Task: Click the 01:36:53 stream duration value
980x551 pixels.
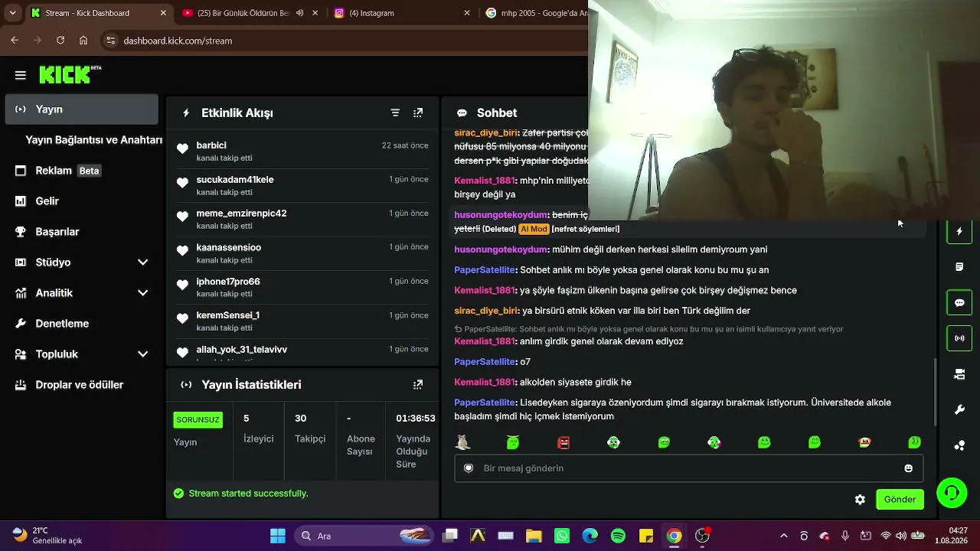Action: 416,419
